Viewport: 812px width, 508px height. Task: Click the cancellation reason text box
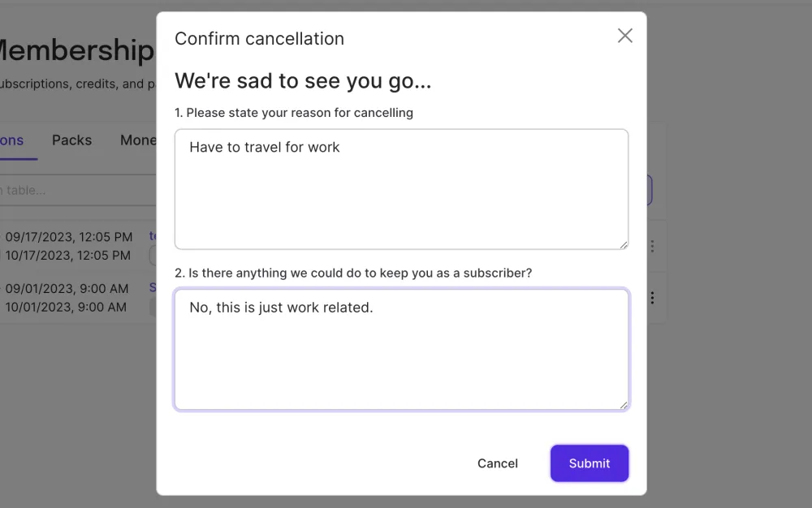[401, 188]
